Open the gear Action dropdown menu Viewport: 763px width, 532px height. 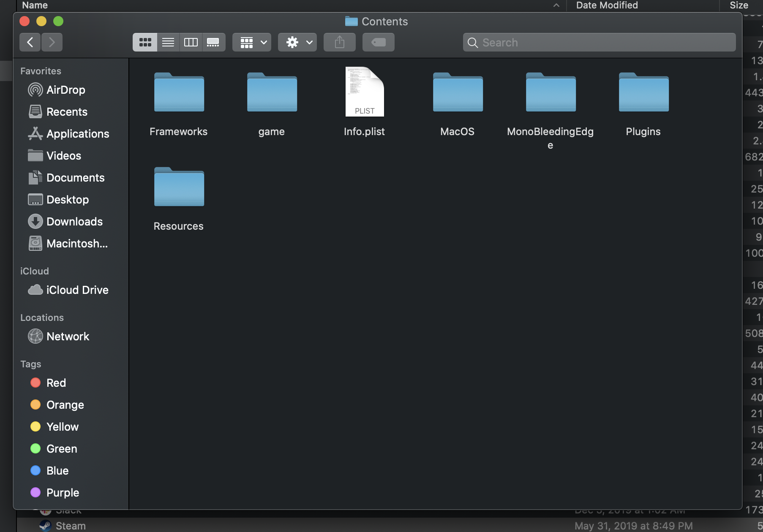(x=297, y=42)
